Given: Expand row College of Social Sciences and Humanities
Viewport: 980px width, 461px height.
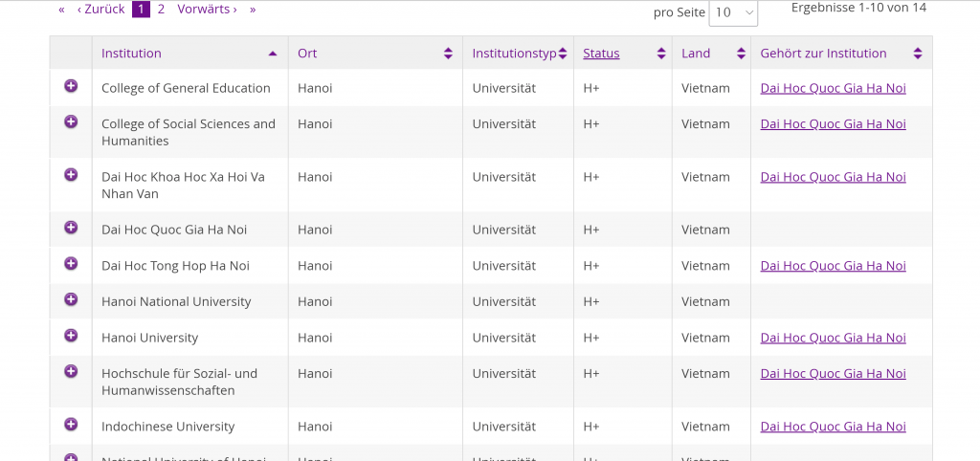Looking at the screenshot, I should pyautogui.click(x=71, y=121).
